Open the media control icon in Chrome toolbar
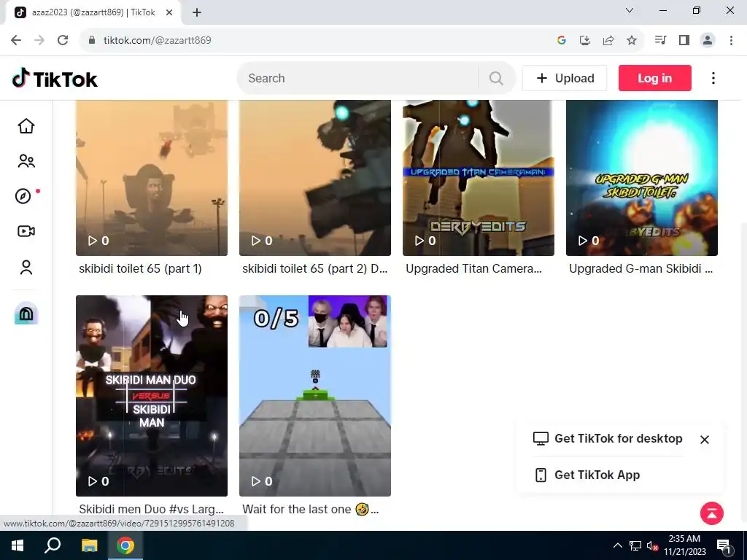The height and width of the screenshot is (560, 747). coord(660,40)
